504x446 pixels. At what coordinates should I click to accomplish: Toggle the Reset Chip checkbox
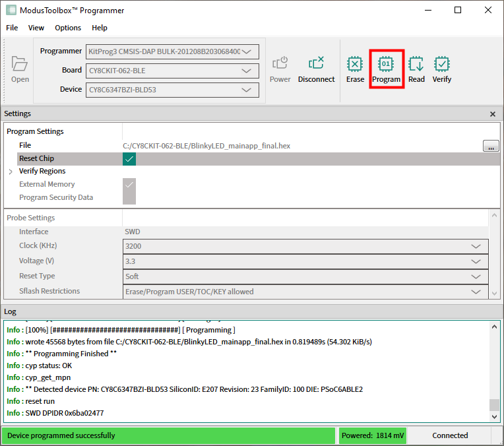click(x=129, y=159)
